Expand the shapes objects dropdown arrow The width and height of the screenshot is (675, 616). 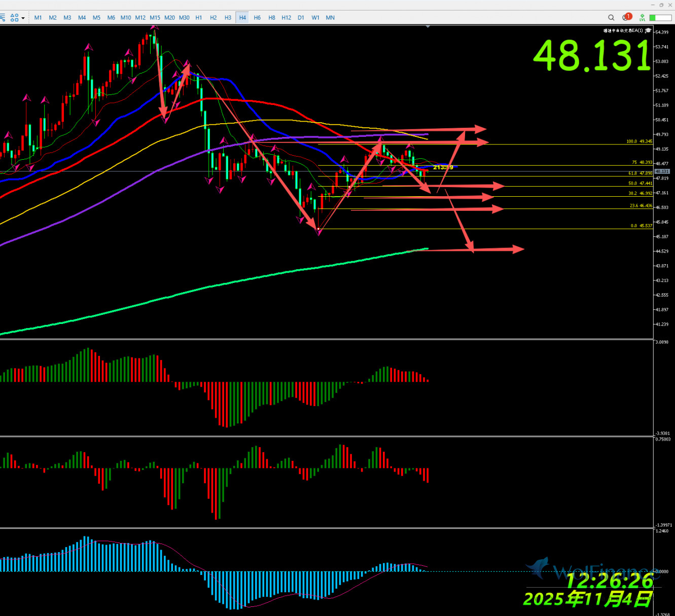[x=23, y=18]
